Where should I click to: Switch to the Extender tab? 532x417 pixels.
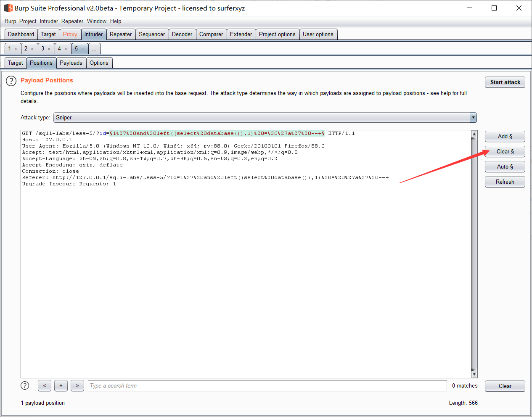pos(241,34)
